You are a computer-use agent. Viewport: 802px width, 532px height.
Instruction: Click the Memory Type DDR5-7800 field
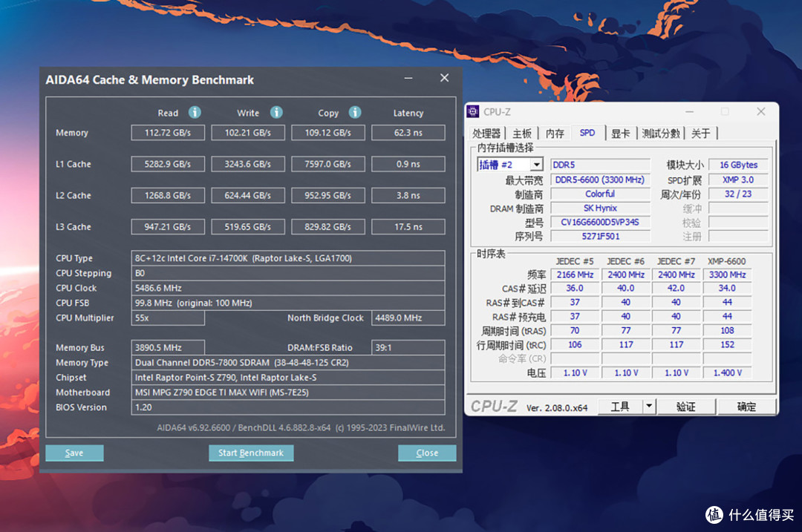[x=288, y=362]
